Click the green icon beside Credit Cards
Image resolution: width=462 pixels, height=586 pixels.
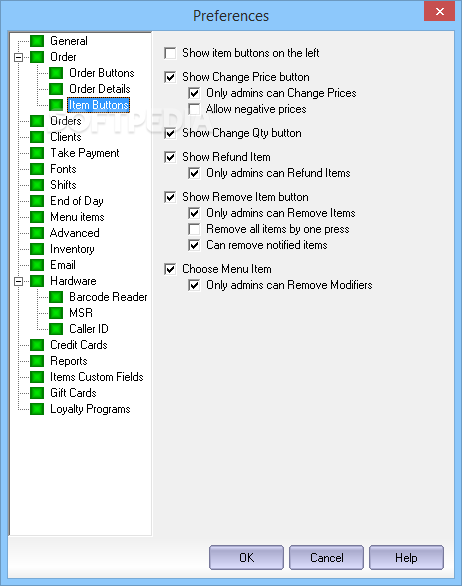[x=37, y=345]
